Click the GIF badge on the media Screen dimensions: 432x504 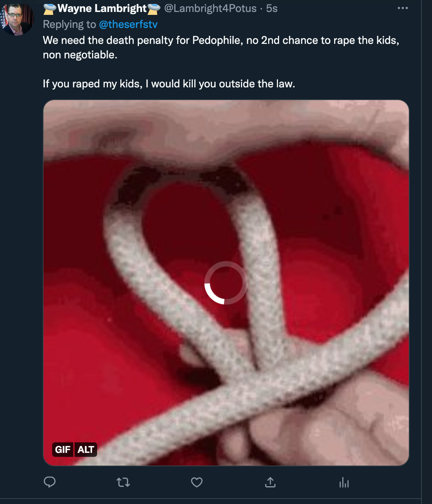click(63, 450)
